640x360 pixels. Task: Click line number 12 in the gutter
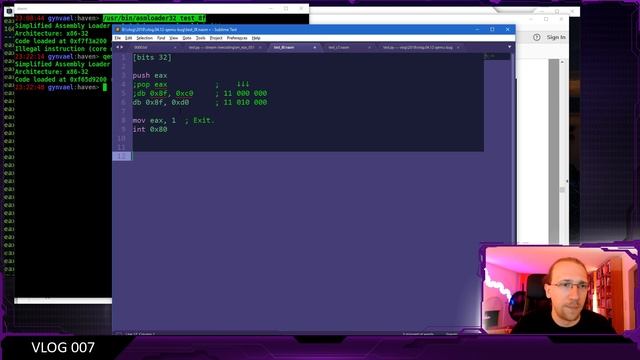point(121,156)
